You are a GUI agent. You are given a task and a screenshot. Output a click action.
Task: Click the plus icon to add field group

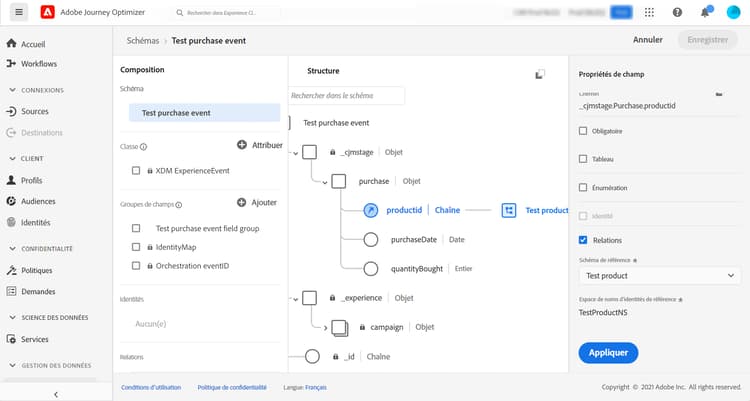(242, 202)
